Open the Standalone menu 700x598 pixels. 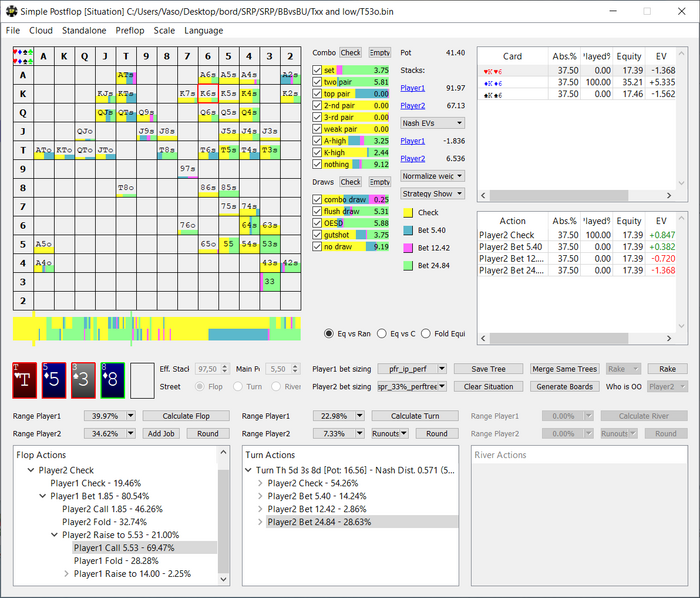(84, 31)
